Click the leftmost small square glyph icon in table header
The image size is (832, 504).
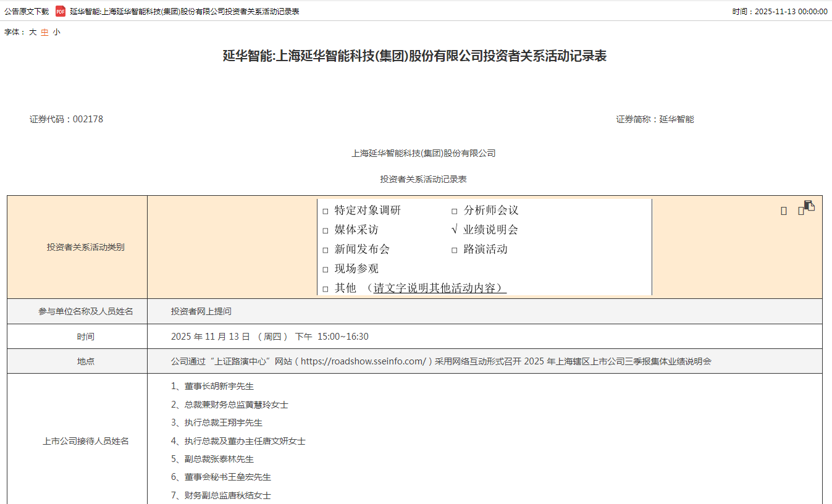click(x=784, y=211)
